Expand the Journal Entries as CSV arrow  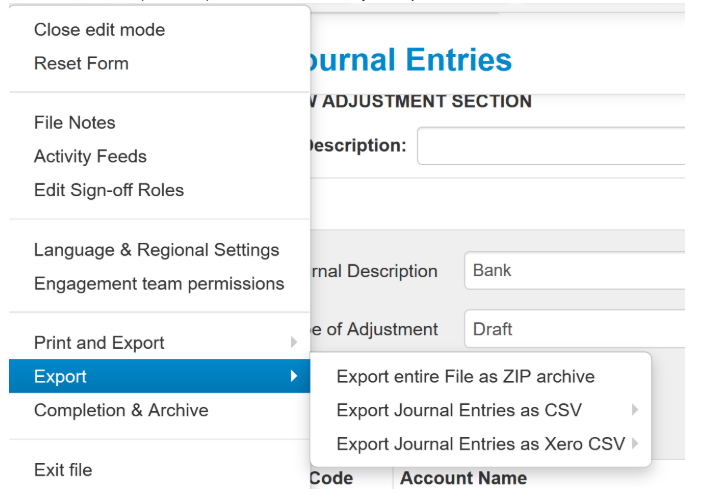[x=635, y=410]
